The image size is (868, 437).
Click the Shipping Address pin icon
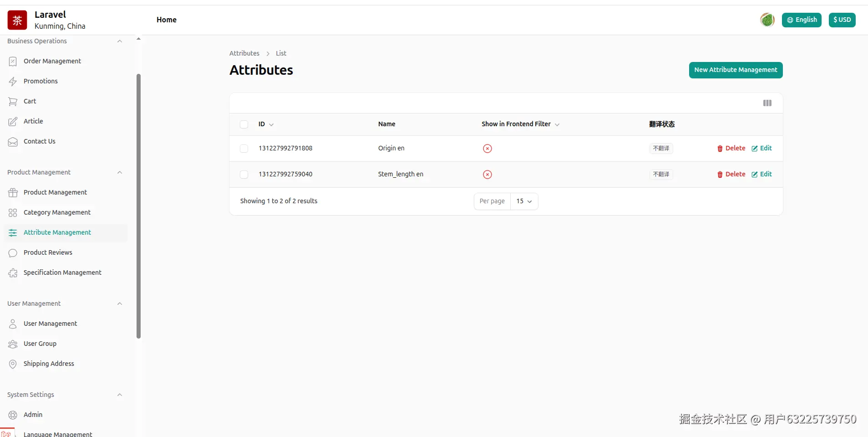(13, 364)
